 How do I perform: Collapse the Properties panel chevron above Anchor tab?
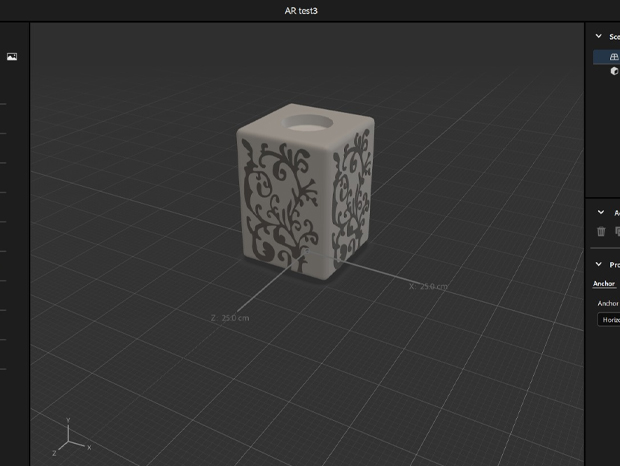coord(599,264)
